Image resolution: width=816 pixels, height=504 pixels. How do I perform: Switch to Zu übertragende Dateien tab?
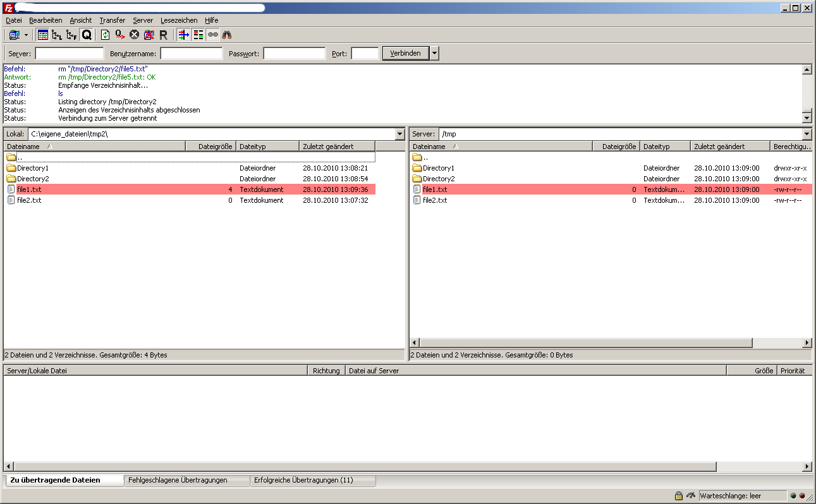point(63,480)
